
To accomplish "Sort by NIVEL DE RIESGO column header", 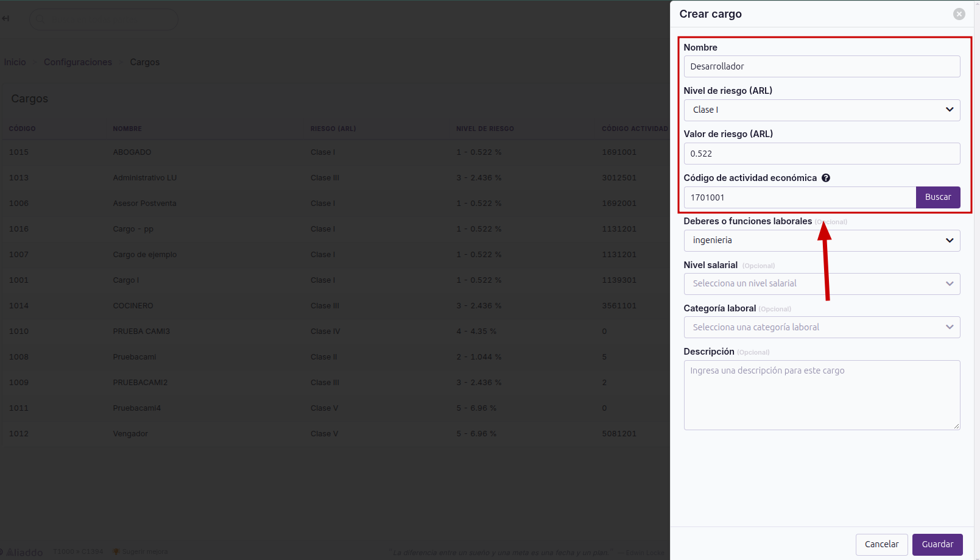I will 485,129.
